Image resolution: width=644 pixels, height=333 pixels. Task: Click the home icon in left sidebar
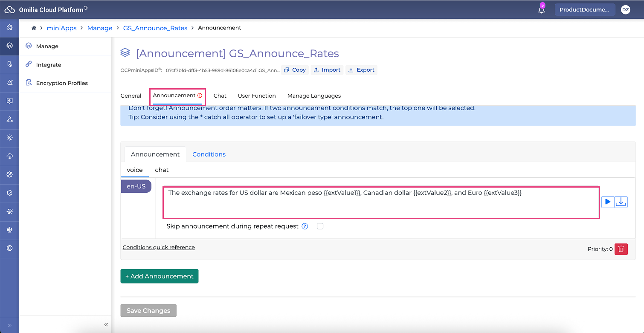coord(9,28)
